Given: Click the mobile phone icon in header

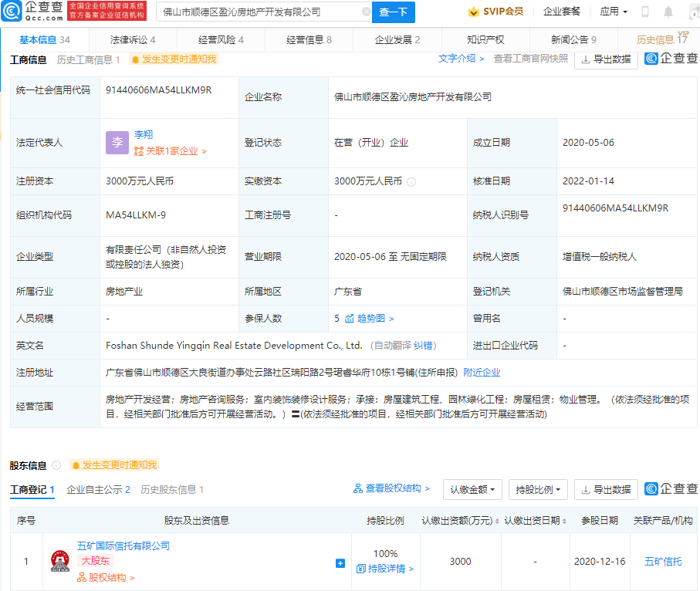Looking at the screenshot, I should pyautogui.click(x=645, y=12).
